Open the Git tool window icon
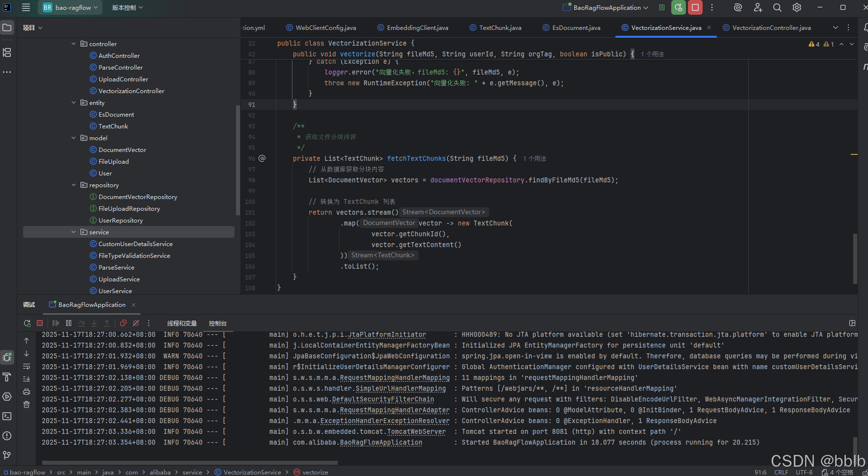The image size is (868, 476). coord(7,455)
